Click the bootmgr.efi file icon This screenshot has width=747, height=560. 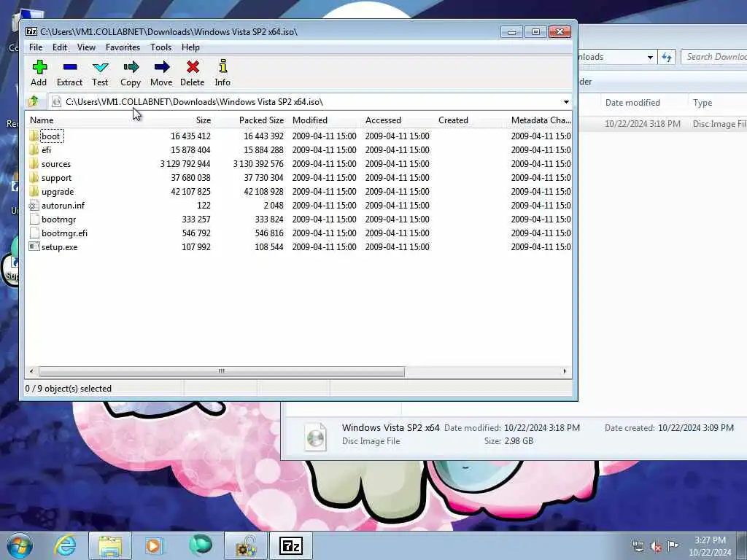pos(34,233)
